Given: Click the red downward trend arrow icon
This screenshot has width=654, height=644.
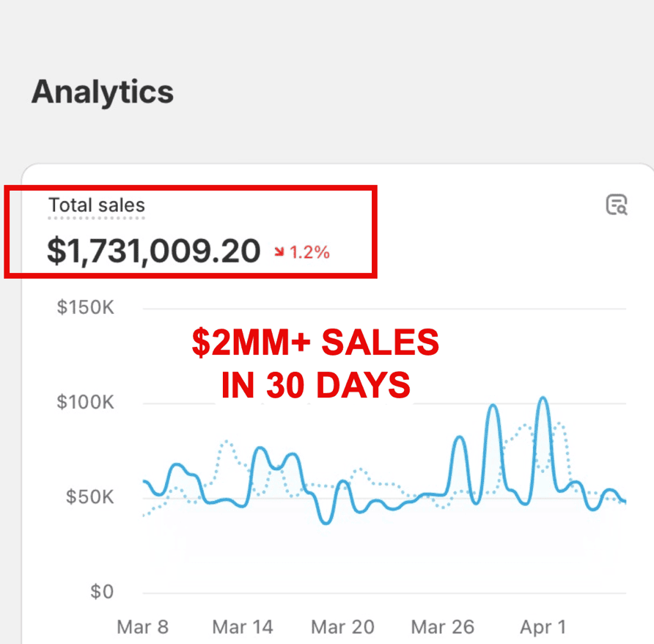Looking at the screenshot, I should tap(279, 253).
